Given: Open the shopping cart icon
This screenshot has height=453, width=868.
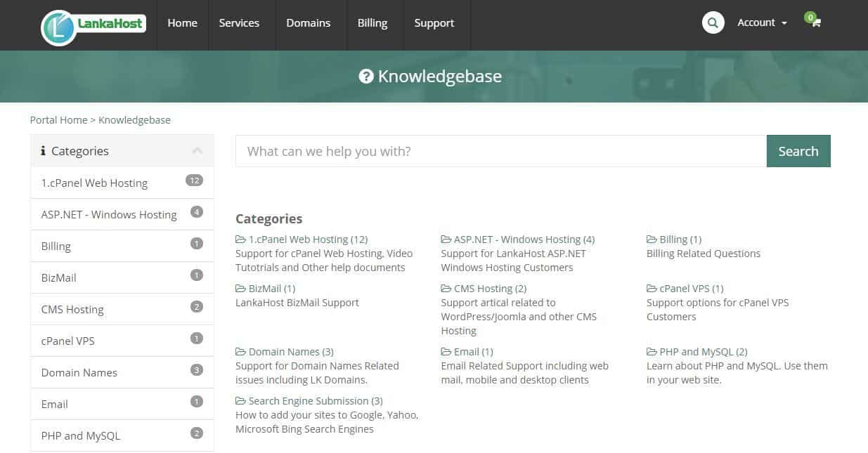Looking at the screenshot, I should click(x=815, y=23).
